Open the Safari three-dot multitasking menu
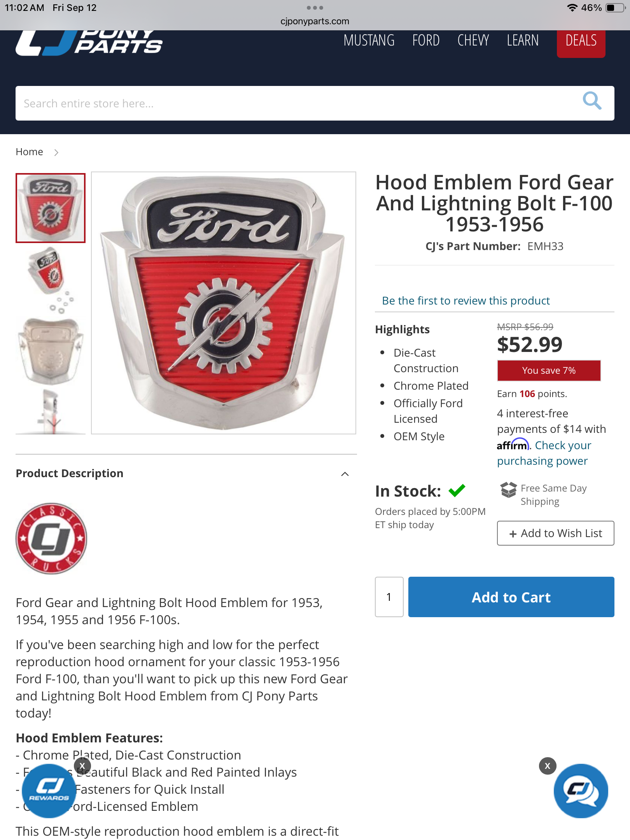 pyautogui.click(x=315, y=8)
